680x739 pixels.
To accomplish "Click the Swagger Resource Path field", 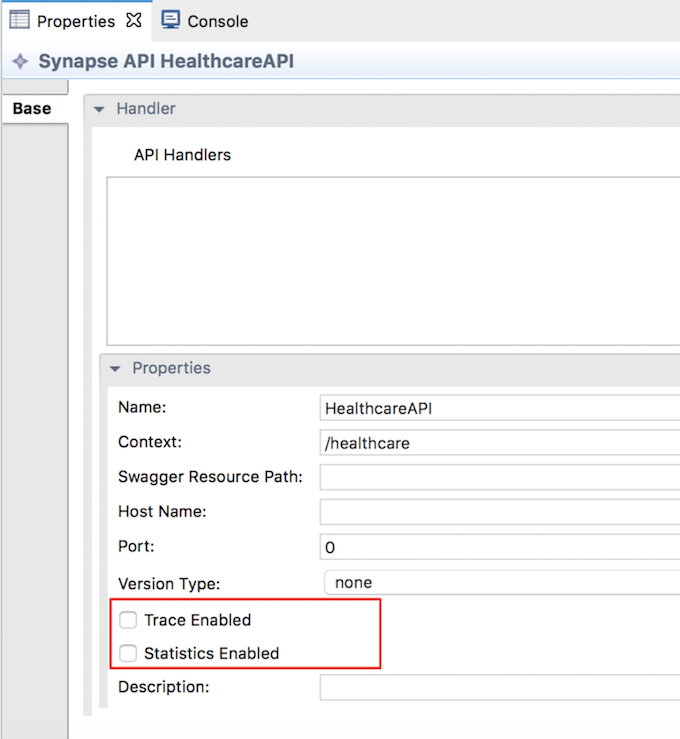I will (500, 477).
